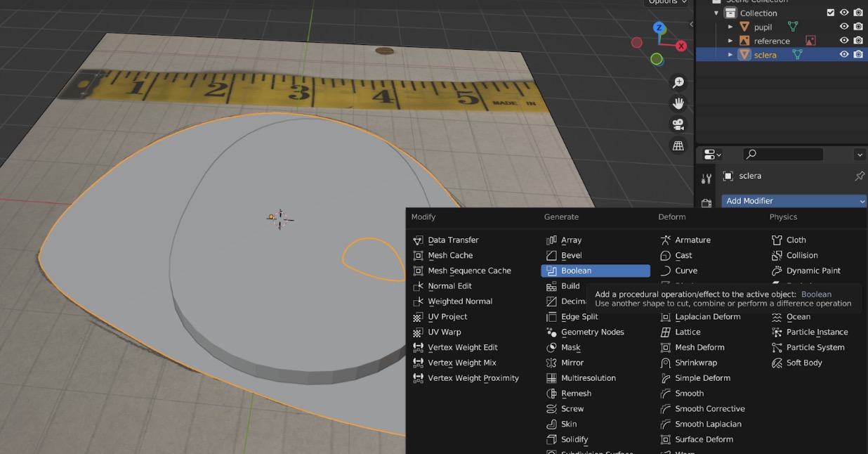The width and height of the screenshot is (868, 454).
Task: Toggle camera view icon
Action: click(678, 125)
